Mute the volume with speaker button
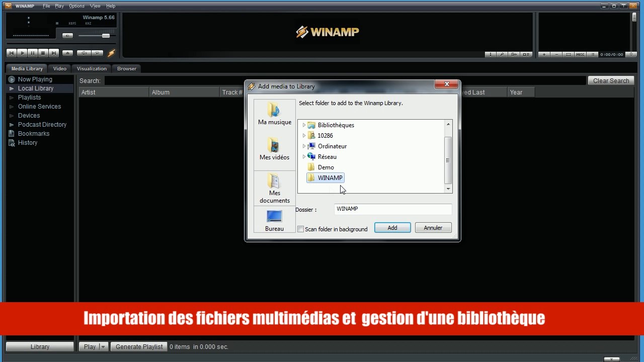 tap(67, 36)
